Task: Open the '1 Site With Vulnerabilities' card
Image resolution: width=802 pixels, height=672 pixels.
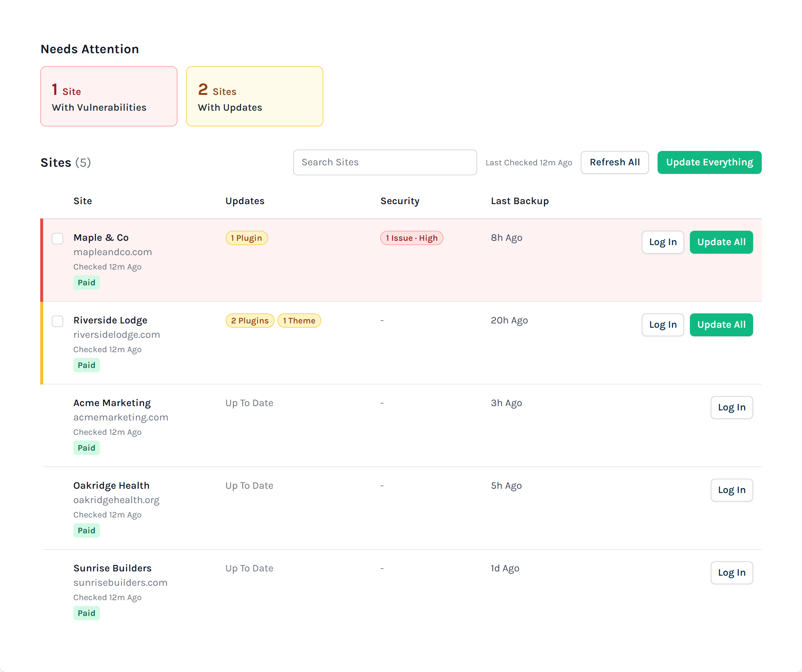Action: pos(109,96)
